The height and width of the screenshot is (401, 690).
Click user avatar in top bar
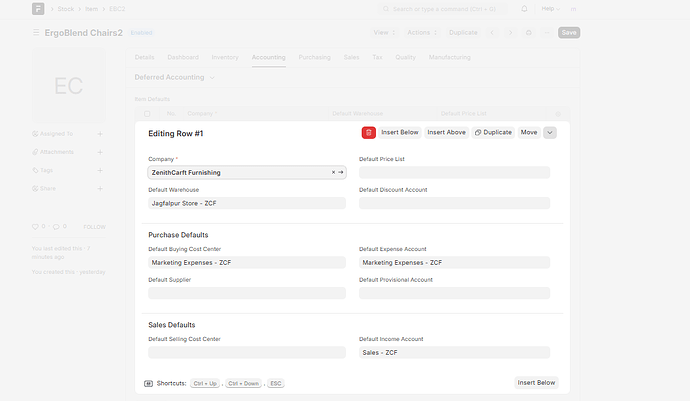pos(573,9)
